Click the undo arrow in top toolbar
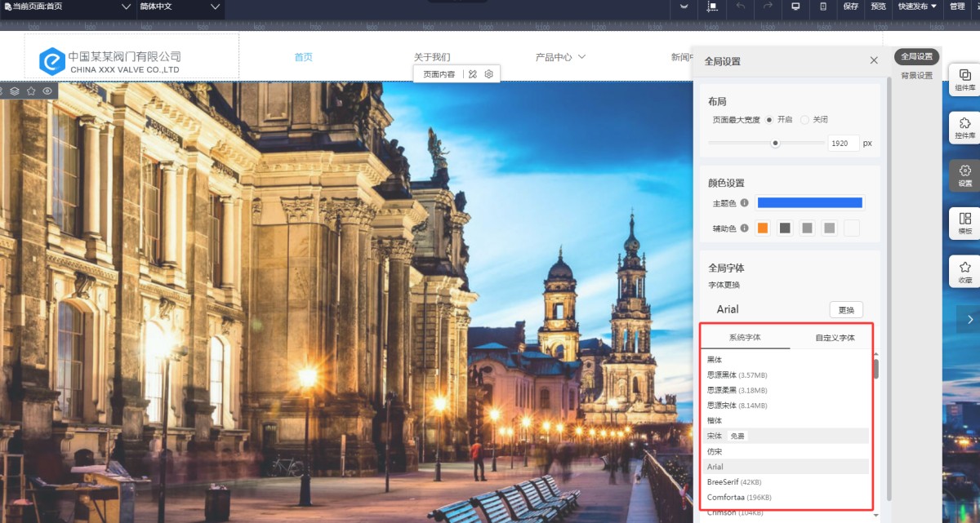Viewport: 980px width, 523px height. pyautogui.click(x=741, y=7)
